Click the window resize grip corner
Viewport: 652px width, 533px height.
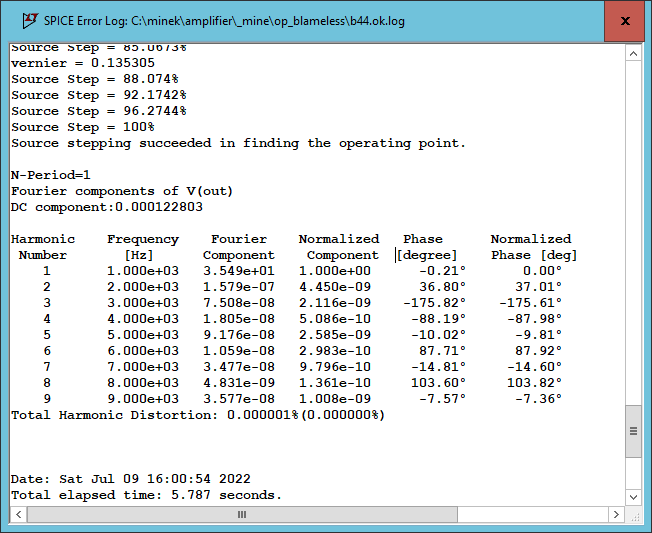pyautogui.click(x=635, y=516)
